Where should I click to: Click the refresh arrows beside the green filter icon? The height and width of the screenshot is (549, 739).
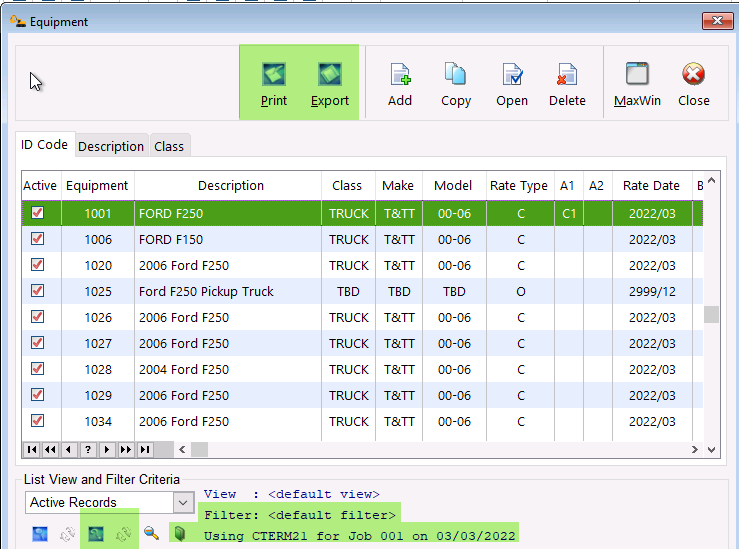123,534
